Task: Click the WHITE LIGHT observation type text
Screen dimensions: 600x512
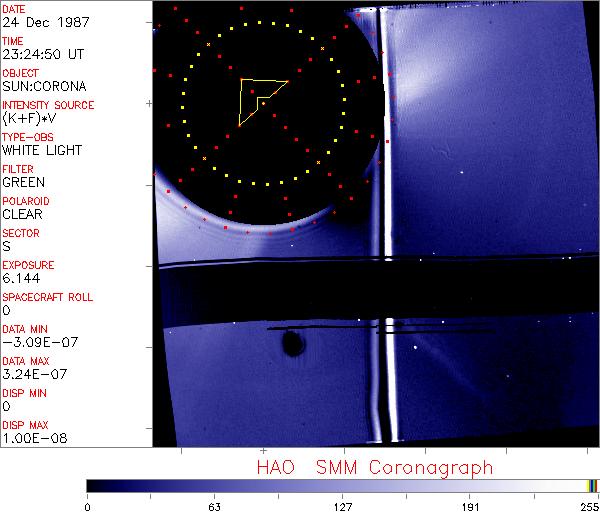Action: click(x=42, y=151)
